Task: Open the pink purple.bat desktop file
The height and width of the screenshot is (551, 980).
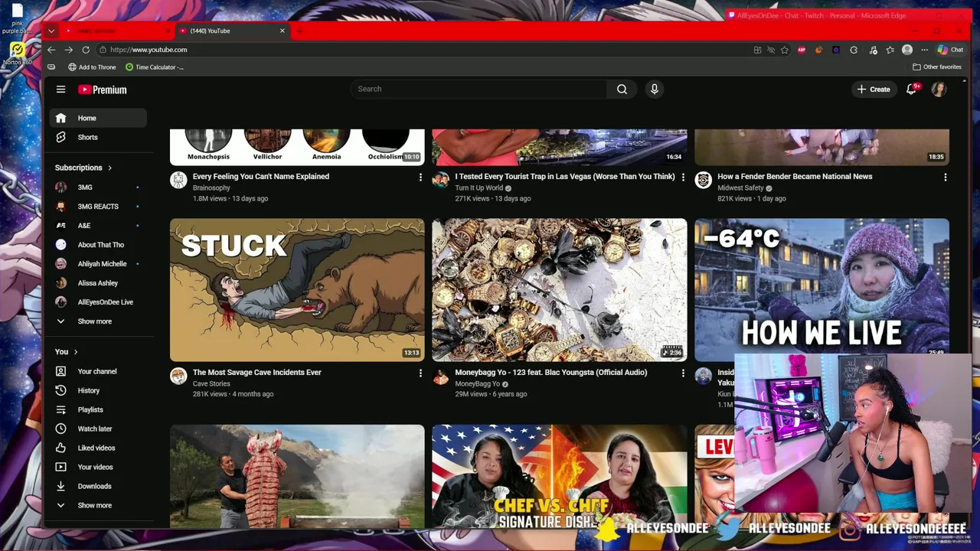Action: coord(17,19)
